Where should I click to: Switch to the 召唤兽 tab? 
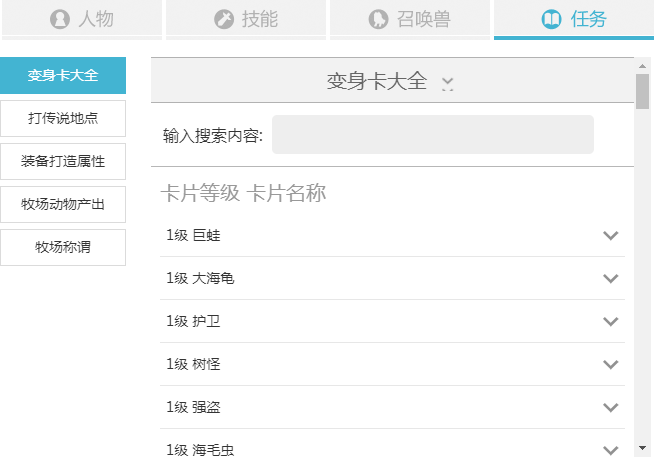click(409, 19)
